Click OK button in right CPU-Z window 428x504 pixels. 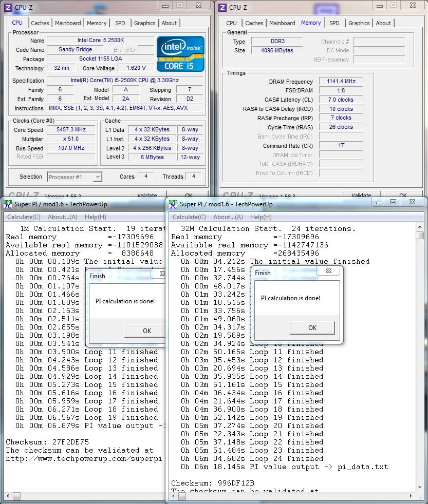point(403,195)
